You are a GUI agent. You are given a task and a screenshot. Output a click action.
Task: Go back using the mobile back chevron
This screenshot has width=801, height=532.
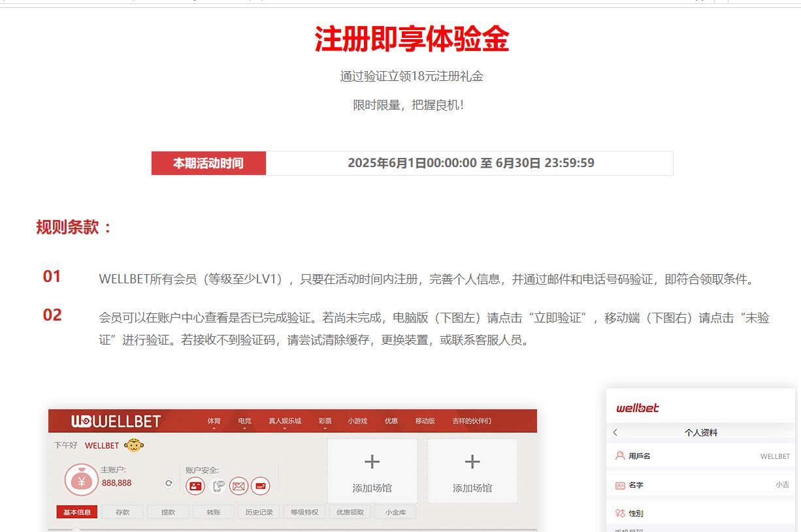pos(615,432)
